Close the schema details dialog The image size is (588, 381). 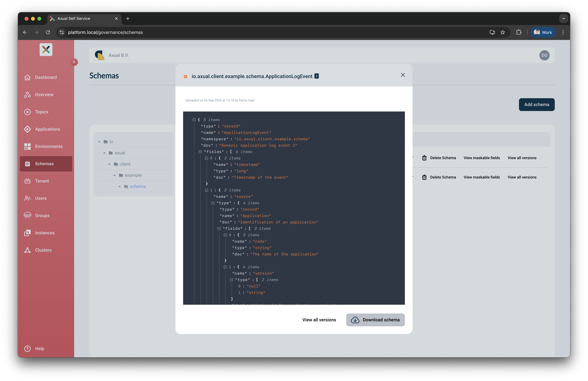coord(403,75)
